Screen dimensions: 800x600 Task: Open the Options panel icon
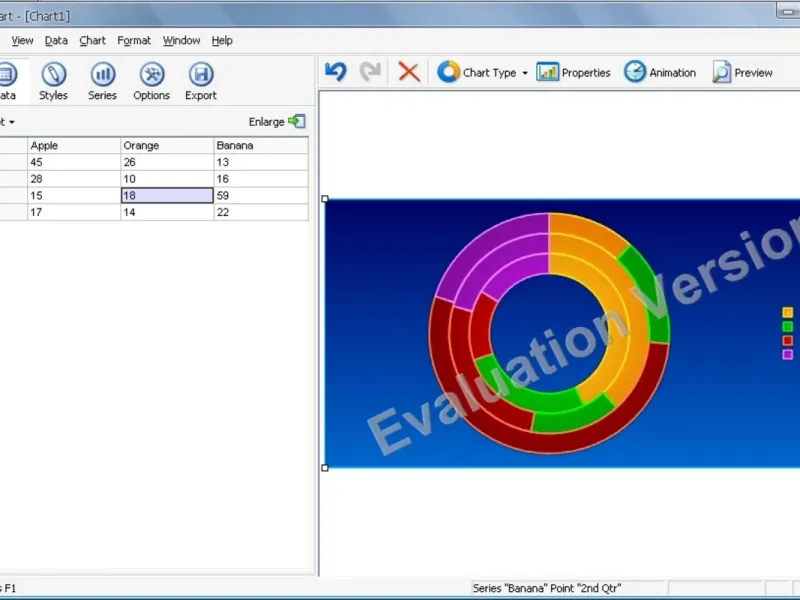(x=152, y=74)
